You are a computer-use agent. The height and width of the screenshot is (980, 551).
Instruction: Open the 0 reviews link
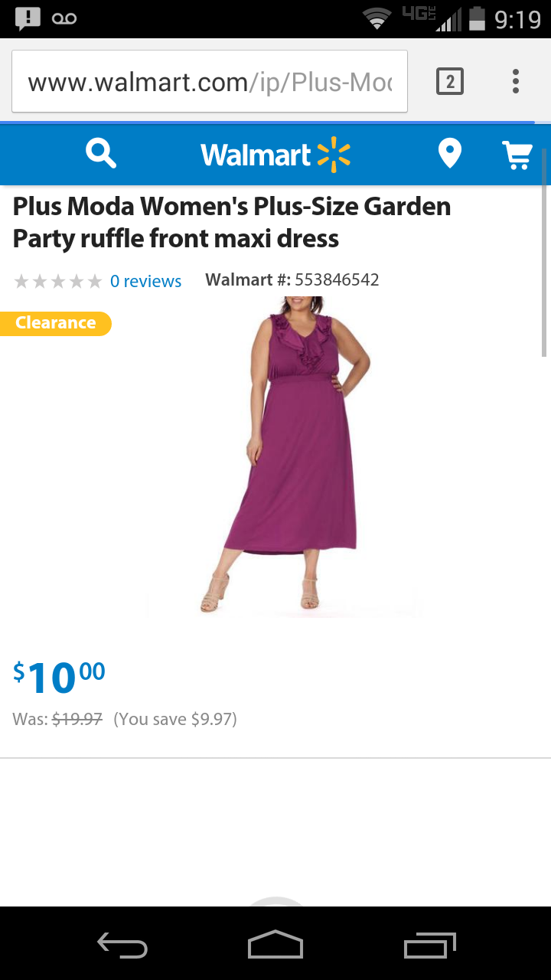[x=145, y=281]
